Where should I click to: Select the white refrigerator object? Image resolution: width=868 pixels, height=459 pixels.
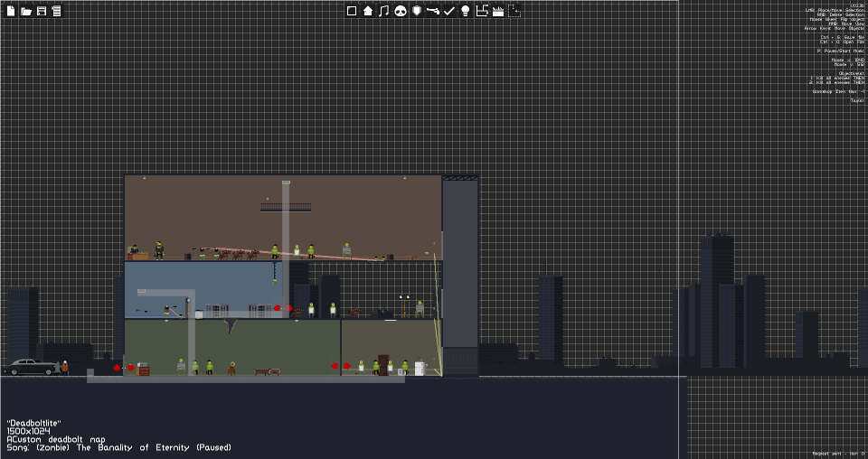point(420,369)
